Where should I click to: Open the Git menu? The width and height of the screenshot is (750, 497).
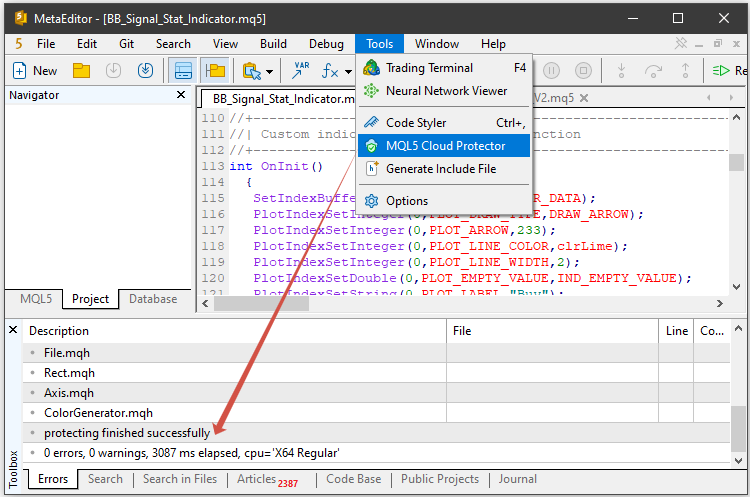(x=126, y=44)
